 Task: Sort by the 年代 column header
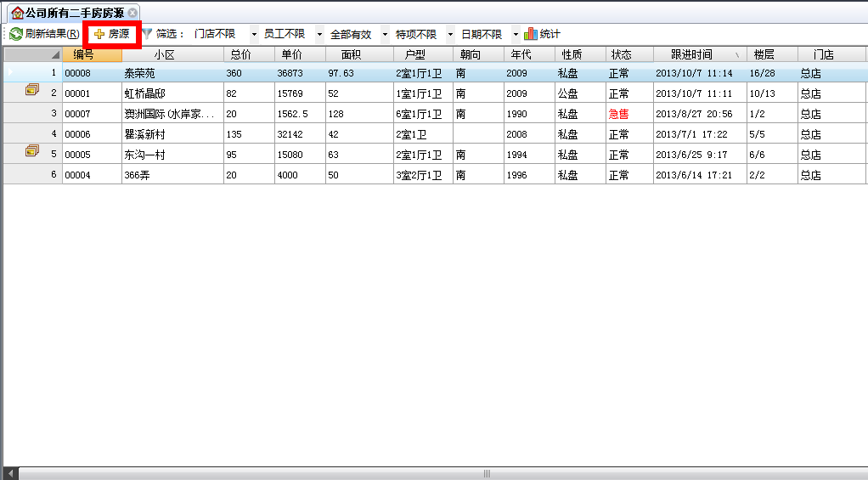pos(529,55)
